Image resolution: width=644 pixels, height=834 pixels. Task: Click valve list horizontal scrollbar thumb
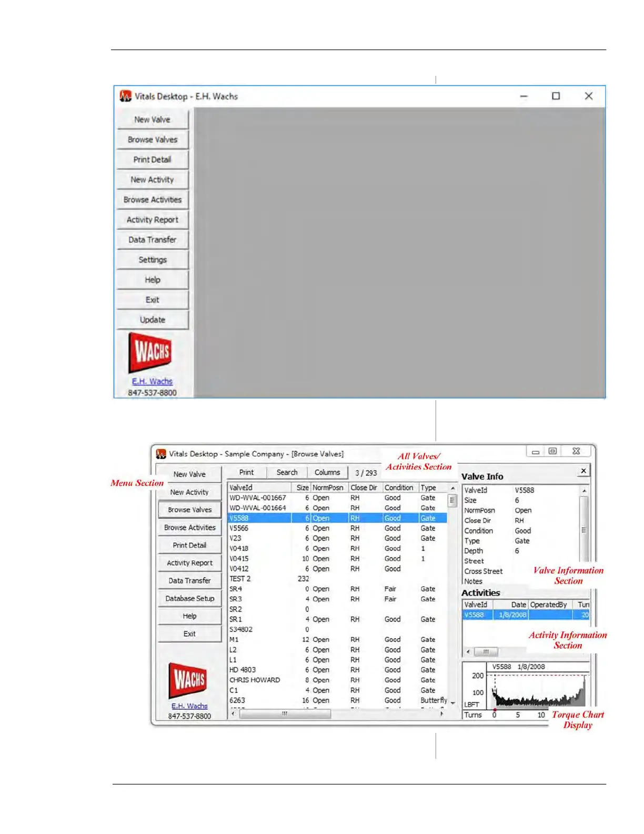[x=285, y=714]
